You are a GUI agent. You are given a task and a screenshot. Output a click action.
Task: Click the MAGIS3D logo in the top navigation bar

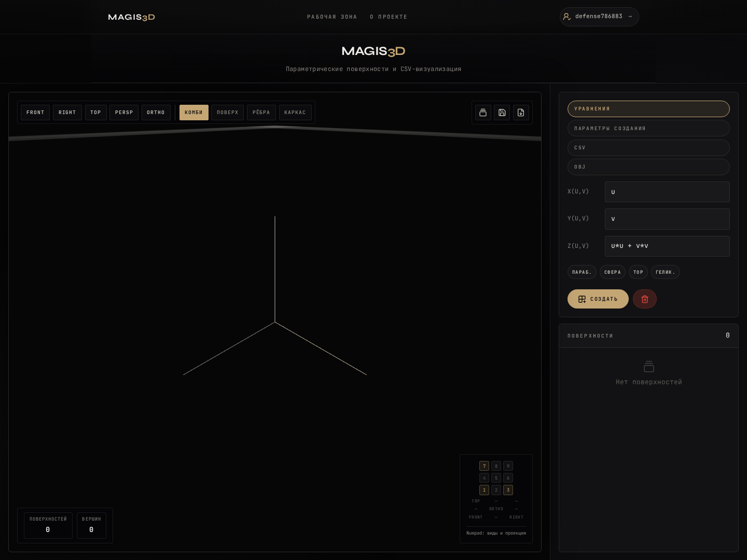pyautogui.click(x=131, y=17)
